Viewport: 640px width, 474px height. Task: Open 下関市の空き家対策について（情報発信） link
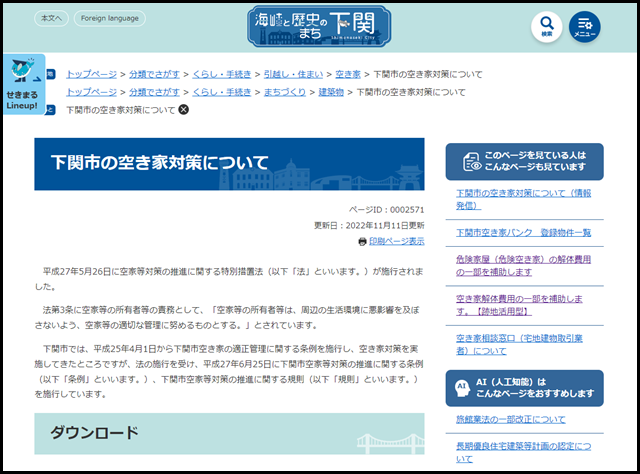[x=523, y=199]
